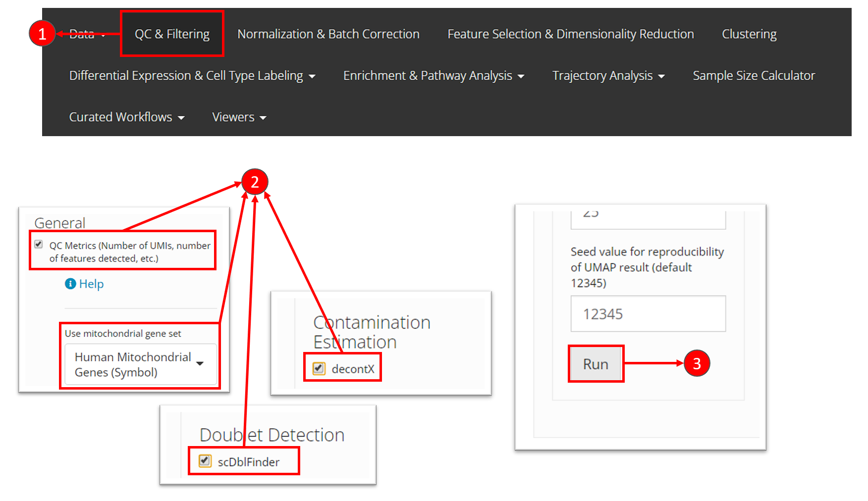
Task: Toggle the QC Metrics checkbox
Action: click(39, 245)
